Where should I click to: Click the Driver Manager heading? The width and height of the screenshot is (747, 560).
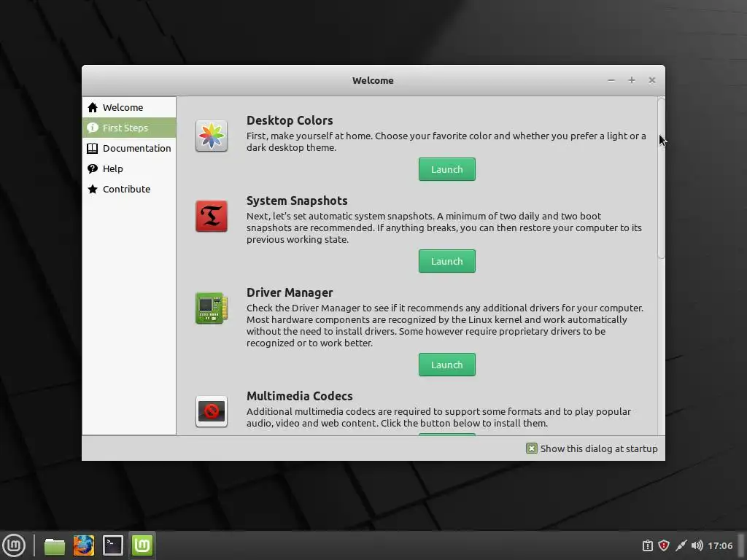coord(290,293)
